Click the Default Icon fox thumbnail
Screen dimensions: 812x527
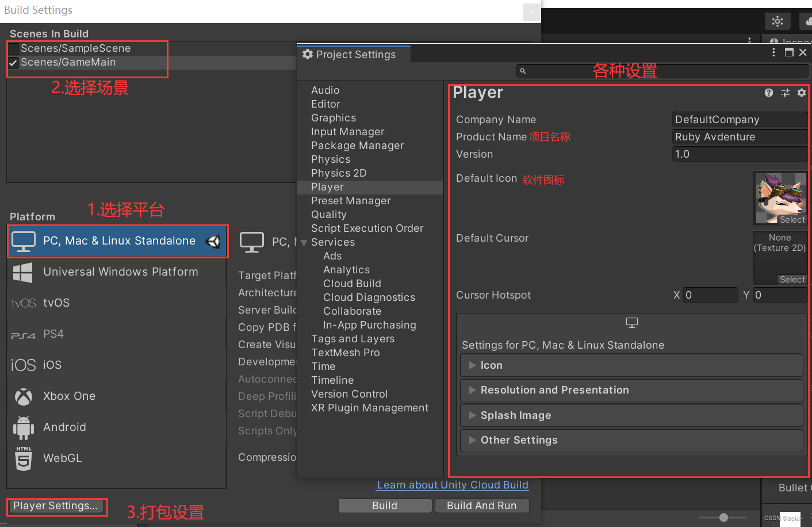780,198
